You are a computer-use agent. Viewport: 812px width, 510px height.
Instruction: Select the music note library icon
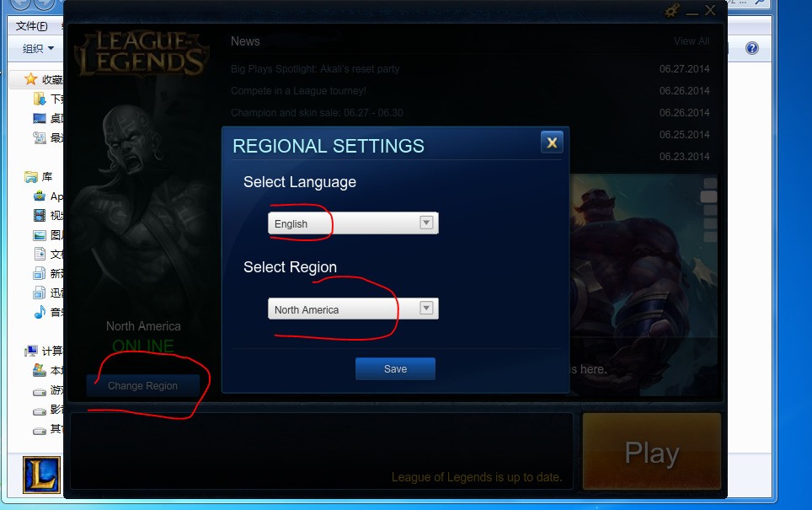pyautogui.click(x=40, y=312)
